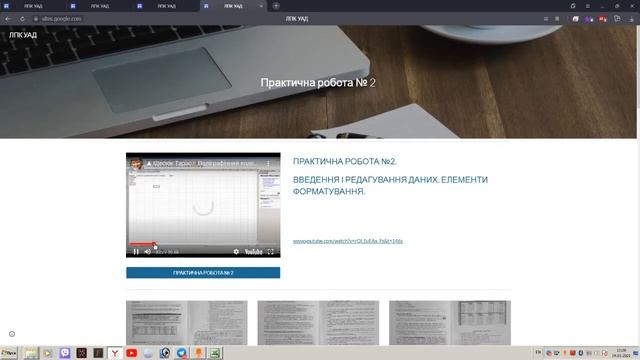This screenshot has width=640, height=360.
Task: Launch the YouTube taskbar shortcut
Action: (x=131, y=353)
